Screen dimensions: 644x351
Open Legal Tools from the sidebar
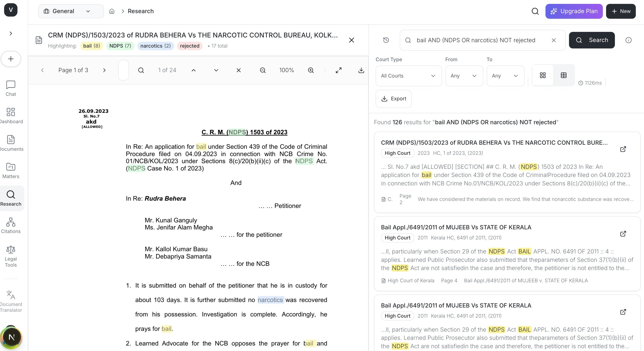tap(11, 256)
